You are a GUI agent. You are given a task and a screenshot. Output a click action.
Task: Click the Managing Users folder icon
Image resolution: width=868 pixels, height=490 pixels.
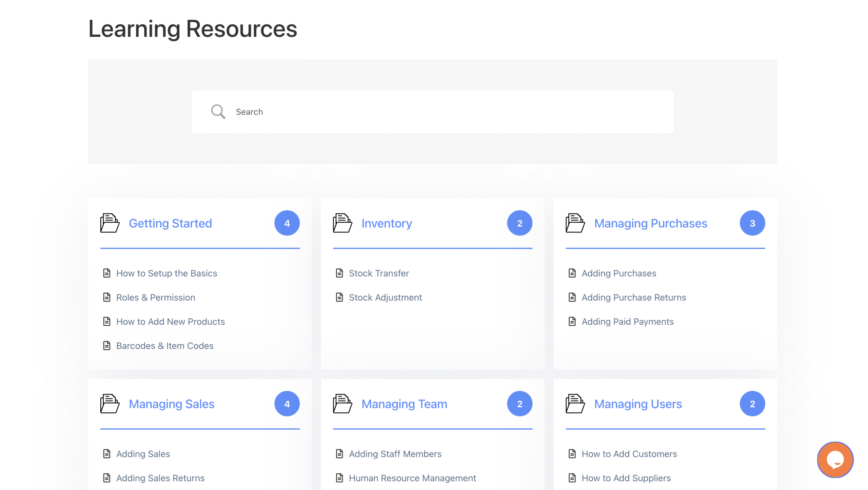pyautogui.click(x=575, y=404)
